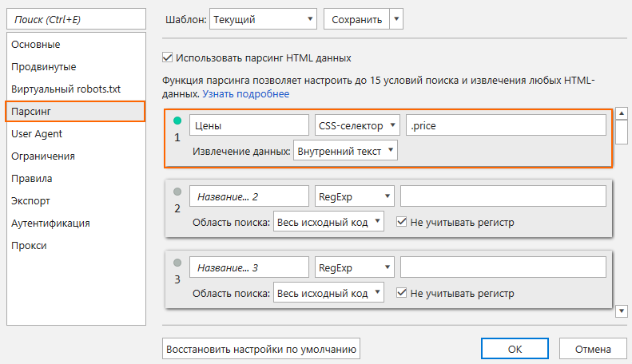Click the Поиск (Ctrl+E) search field

pos(76,18)
